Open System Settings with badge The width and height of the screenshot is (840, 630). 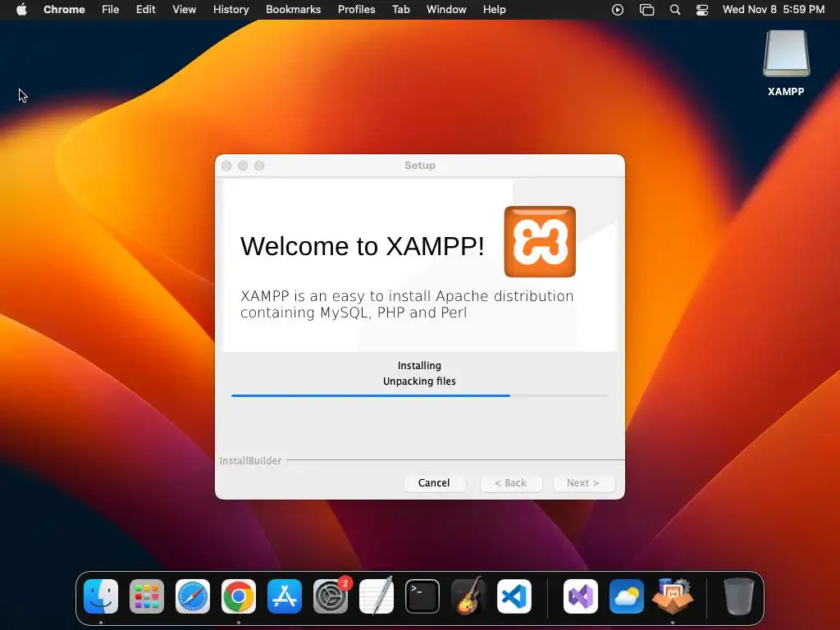331,596
